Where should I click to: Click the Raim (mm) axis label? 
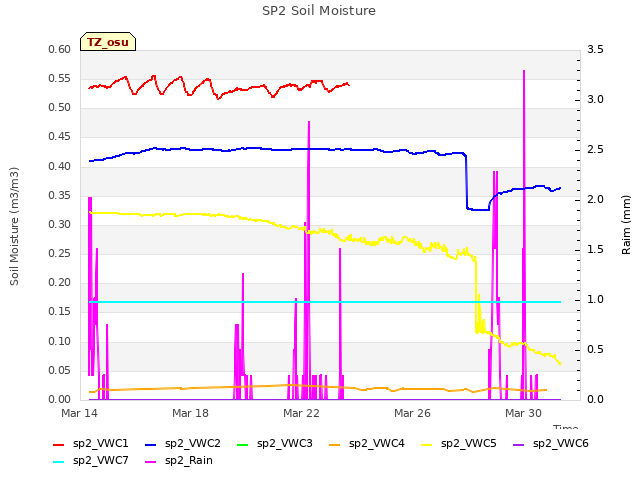coord(626,224)
